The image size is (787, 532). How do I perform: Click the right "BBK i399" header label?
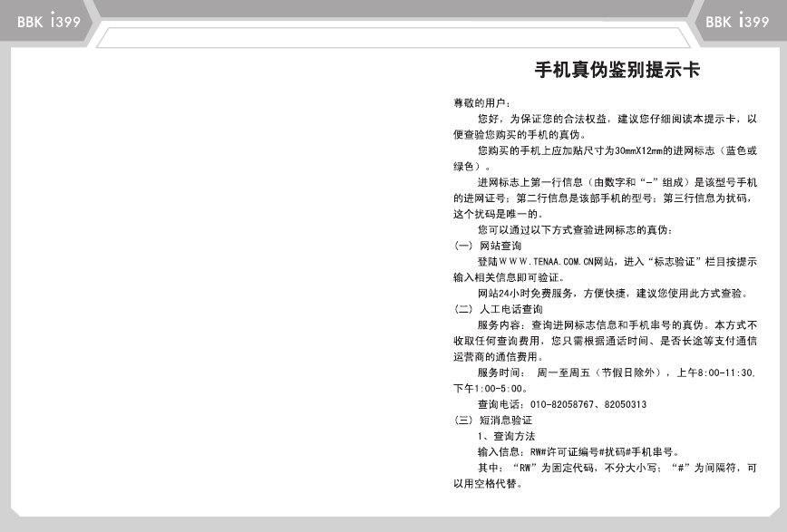click(737, 21)
